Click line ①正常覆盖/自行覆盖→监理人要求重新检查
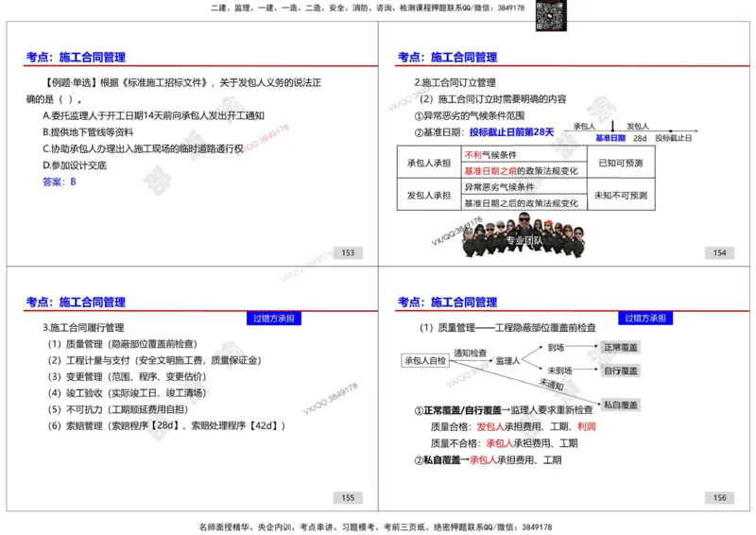The height and width of the screenshot is (535, 756). point(504,410)
